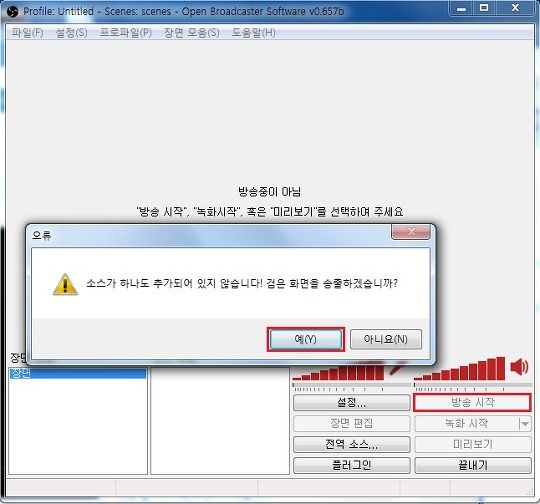
Task: Open the 장면 모음(S) menu
Action: pos(191,33)
